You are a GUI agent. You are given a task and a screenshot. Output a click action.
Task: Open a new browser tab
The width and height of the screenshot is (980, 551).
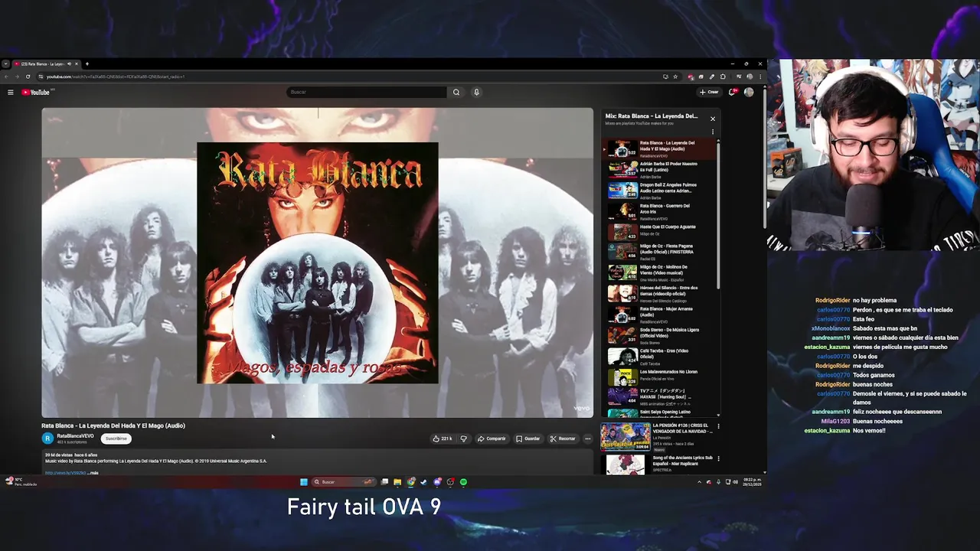coord(87,64)
